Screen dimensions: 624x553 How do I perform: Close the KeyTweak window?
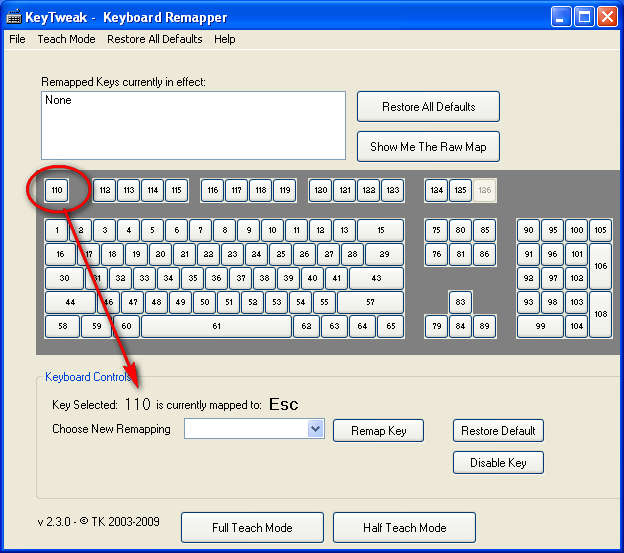pos(607,17)
